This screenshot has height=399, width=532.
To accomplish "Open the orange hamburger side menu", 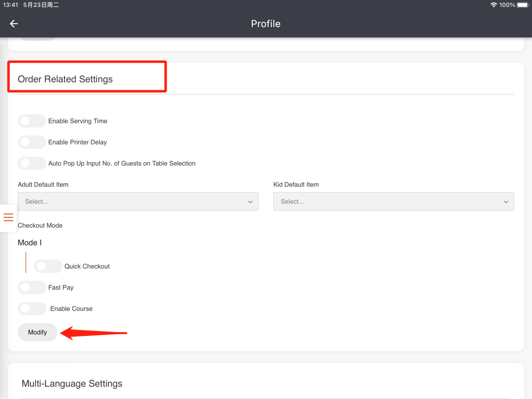I will (x=8, y=218).
